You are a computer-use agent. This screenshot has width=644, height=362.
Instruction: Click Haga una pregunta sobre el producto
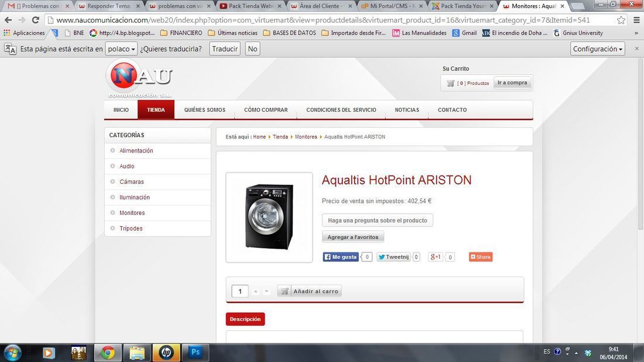coord(378,220)
